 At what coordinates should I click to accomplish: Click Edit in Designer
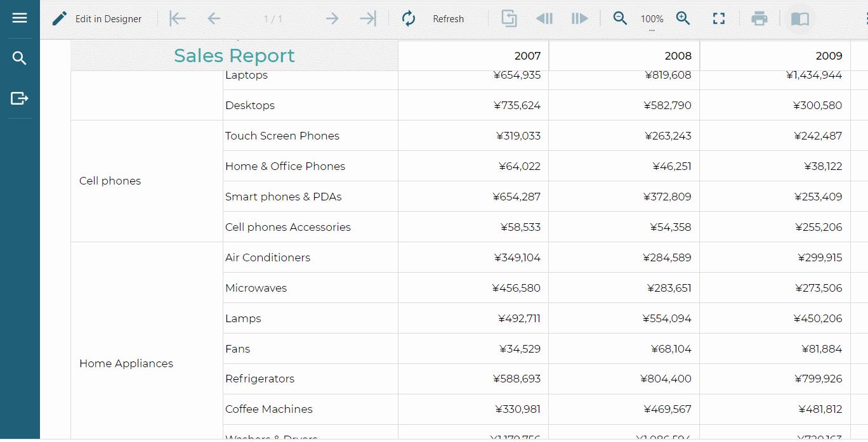pos(97,18)
